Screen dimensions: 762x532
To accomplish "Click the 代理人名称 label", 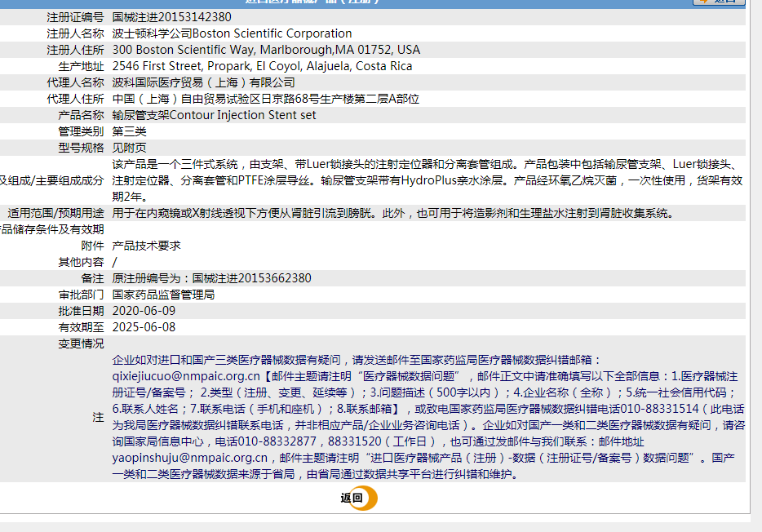I will pyautogui.click(x=75, y=82).
